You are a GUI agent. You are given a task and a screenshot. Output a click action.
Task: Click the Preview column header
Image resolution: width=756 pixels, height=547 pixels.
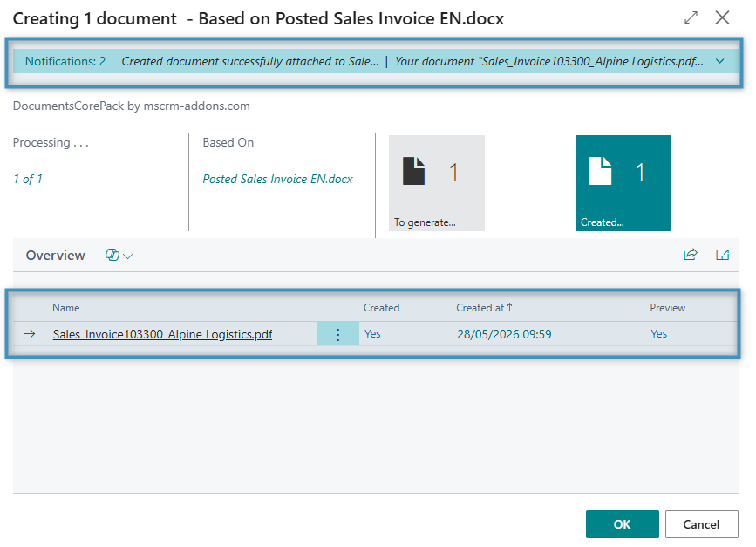[x=667, y=308]
